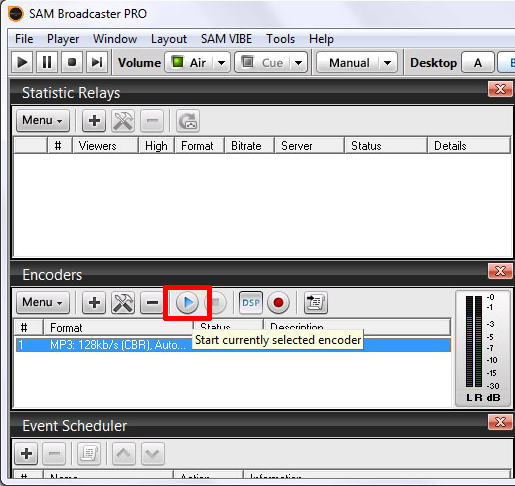Screen dimensions: 515x486
Task: Remove statistic relay with the minus icon
Action: (x=152, y=120)
